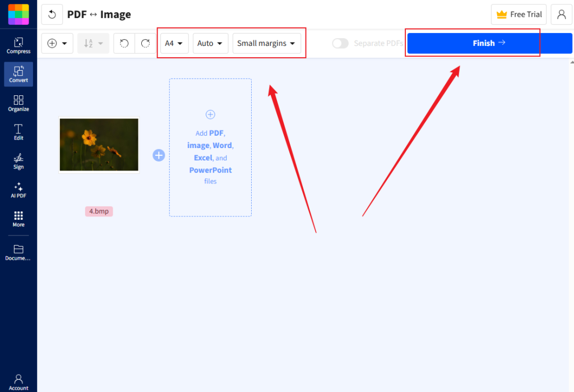Open the Small margins dropdown

(x=267, y=43)
